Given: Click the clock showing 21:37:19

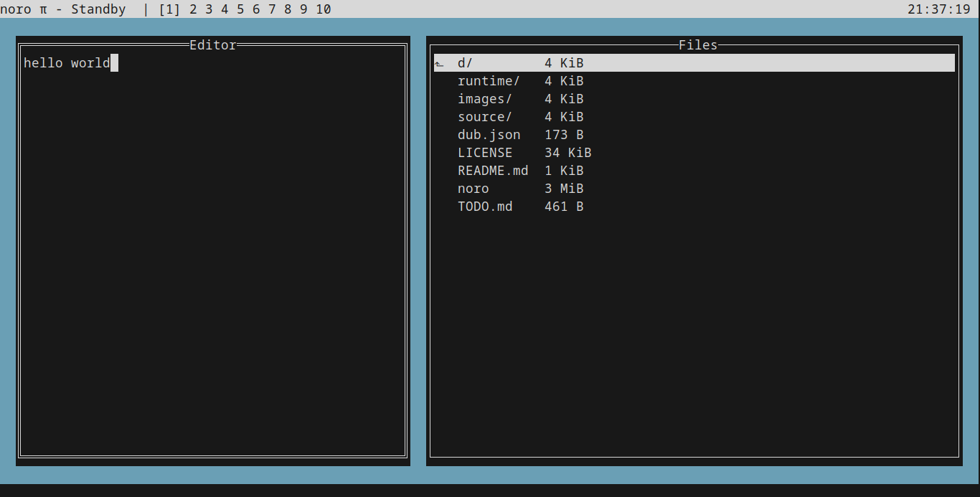Looking at the screenshot, I should click(x=939, y=9).
